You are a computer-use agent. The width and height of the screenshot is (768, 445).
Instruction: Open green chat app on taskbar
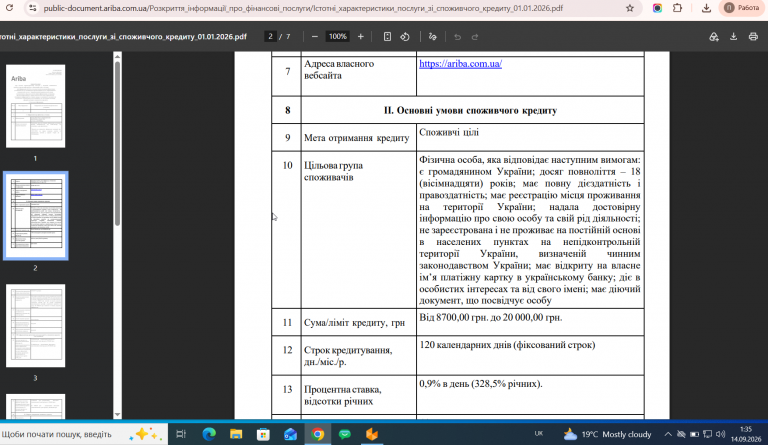pos(345,434)
